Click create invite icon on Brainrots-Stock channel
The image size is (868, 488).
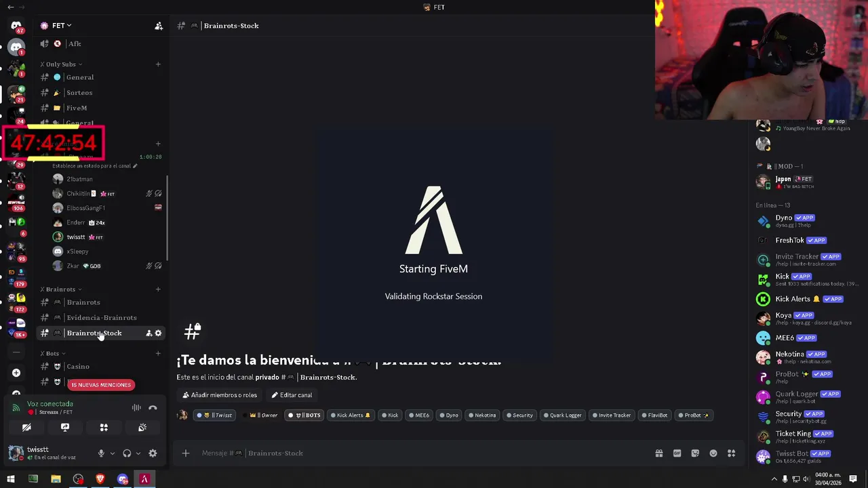coord(149,333)
